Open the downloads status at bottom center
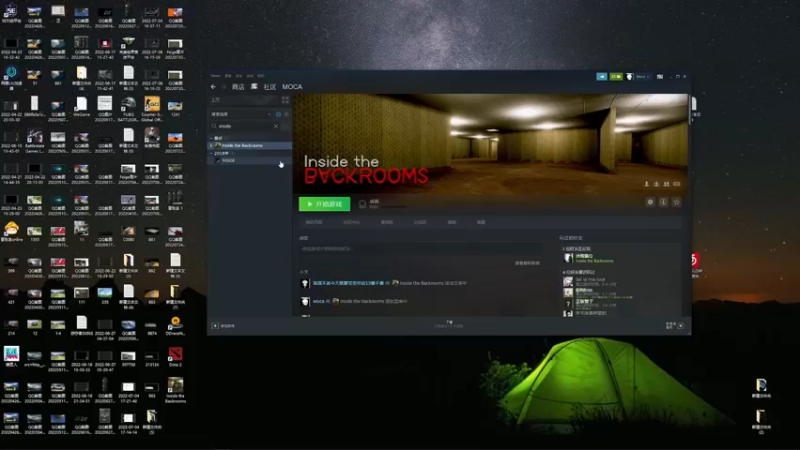 coord(449,324)
